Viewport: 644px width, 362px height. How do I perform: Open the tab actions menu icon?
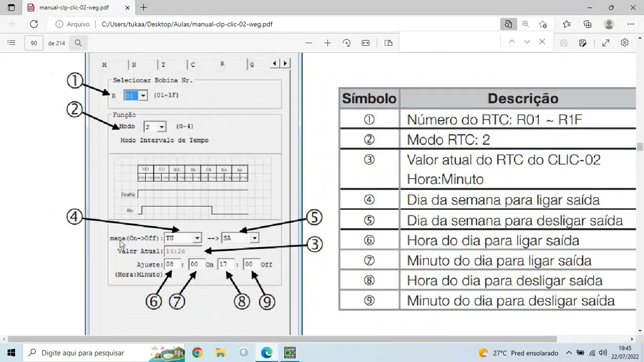coord(11,8)
